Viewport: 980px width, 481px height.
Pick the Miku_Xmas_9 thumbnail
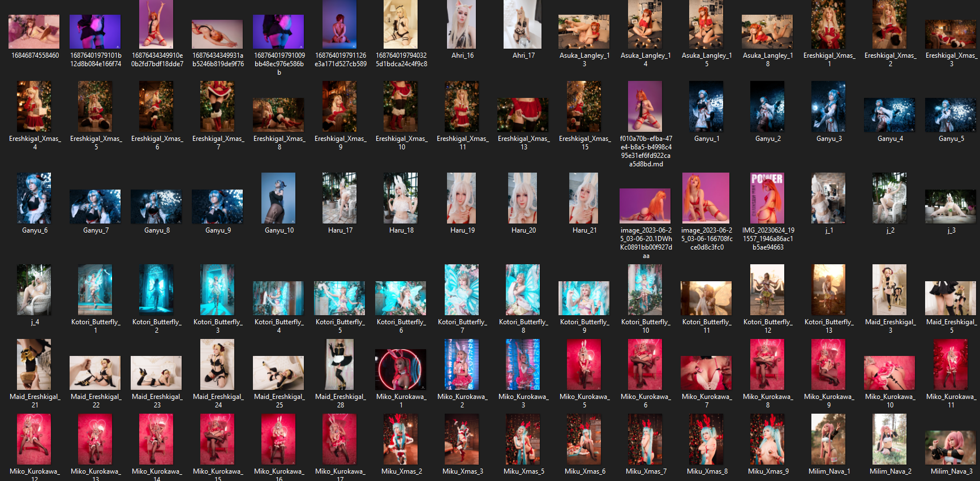(768, 439)
